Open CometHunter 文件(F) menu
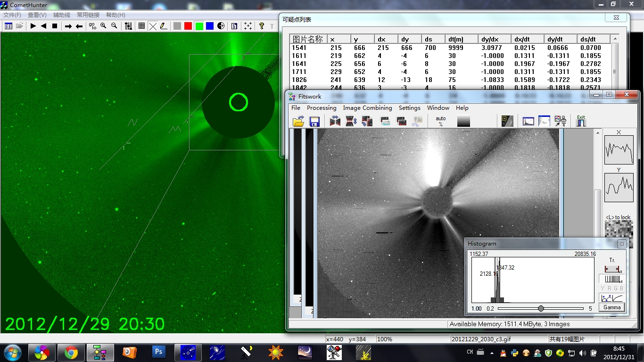This screenshot has width=644, height=362. coord(12,15)
